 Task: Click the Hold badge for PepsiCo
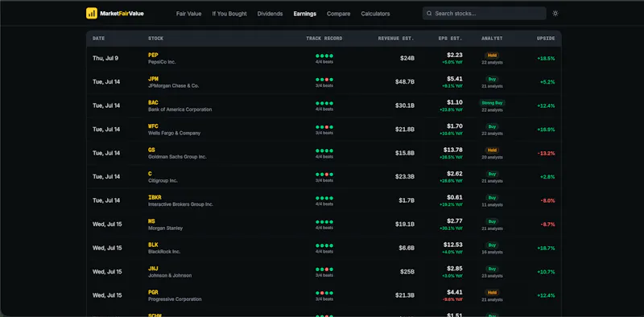(x=492, y=55)
